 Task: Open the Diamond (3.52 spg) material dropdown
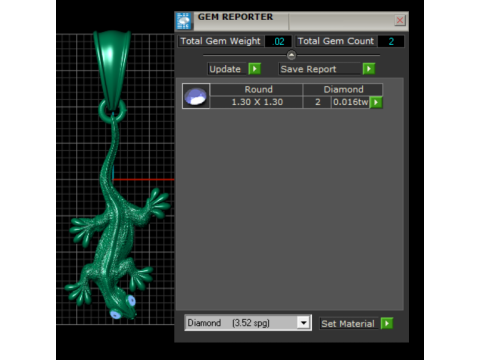tap(248, 323)
